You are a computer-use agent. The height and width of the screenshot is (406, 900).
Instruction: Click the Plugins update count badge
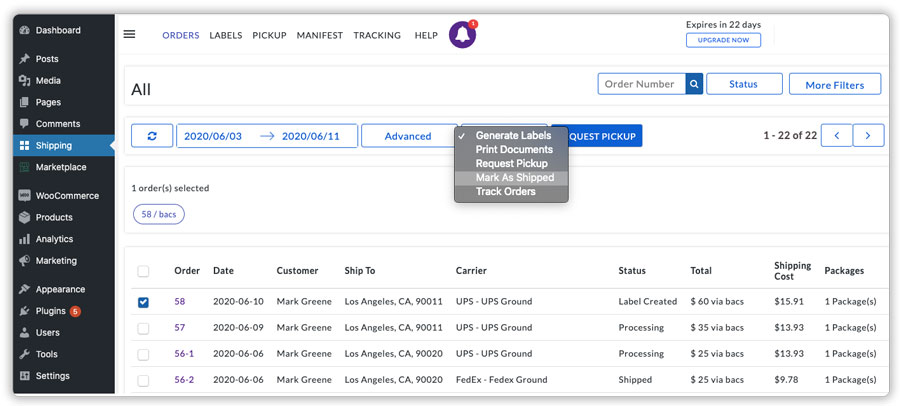[75, 311]
